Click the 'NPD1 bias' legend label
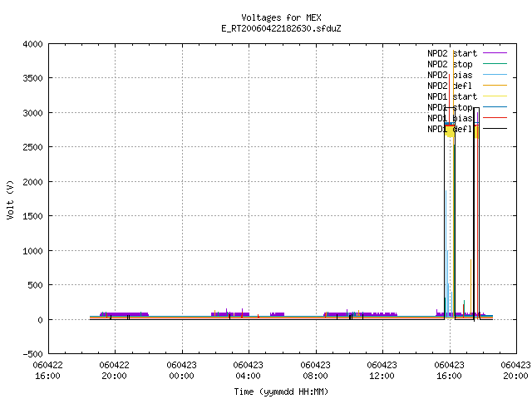The image size is (532, 399). 450,118
